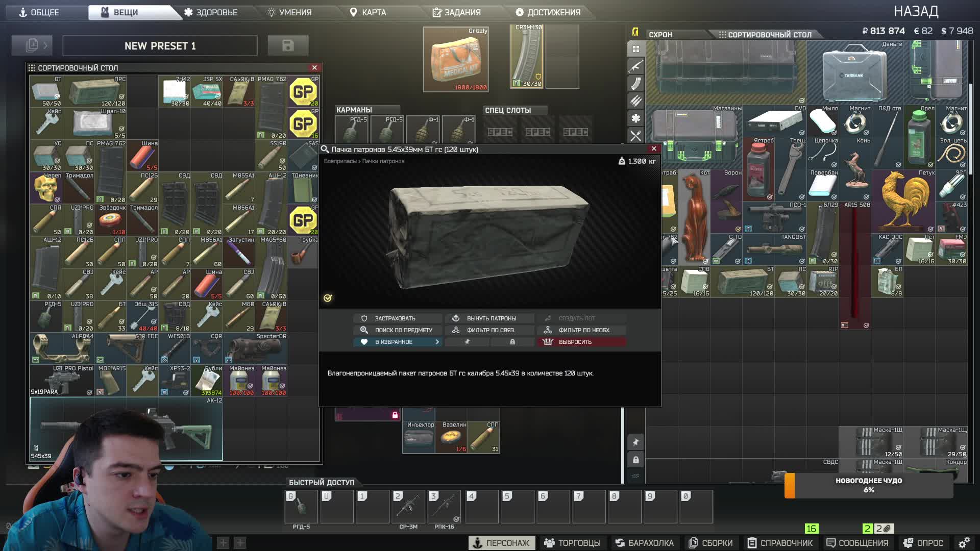Screen dimensions: 980x551
Task: Select the Ястреб gunpowder jar in stash
Action: click(758, 169)
